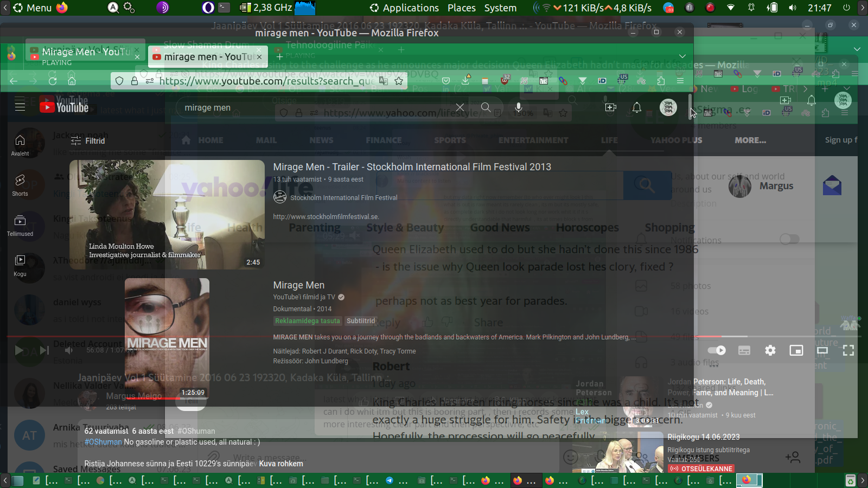Play the background video

[19, 350]
